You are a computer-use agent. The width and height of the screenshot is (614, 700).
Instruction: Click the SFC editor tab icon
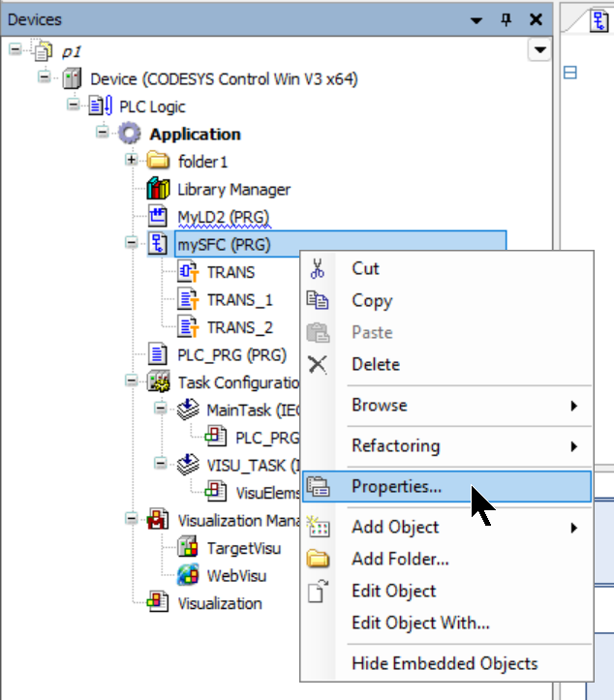[599, 21]
